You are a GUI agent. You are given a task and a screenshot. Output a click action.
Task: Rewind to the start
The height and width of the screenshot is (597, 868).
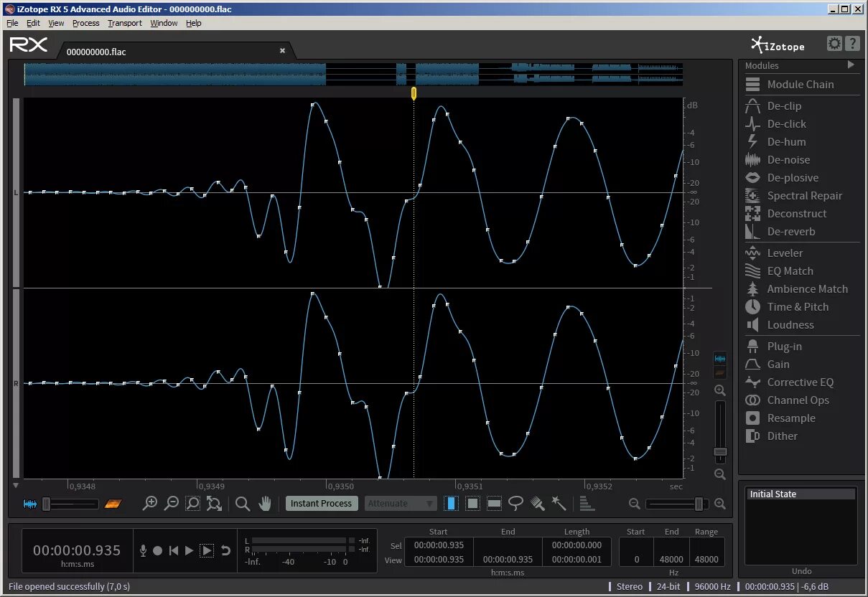173,550
